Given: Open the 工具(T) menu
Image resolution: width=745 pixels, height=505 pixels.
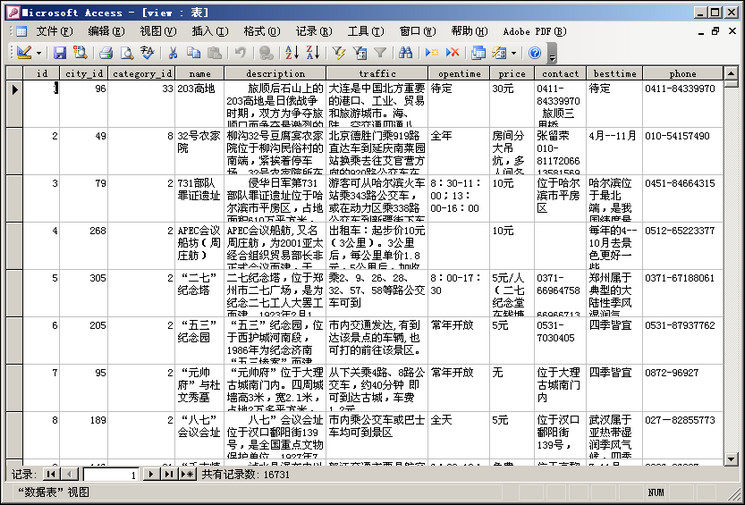Looking at the screenshot, I should coord(365,31).
